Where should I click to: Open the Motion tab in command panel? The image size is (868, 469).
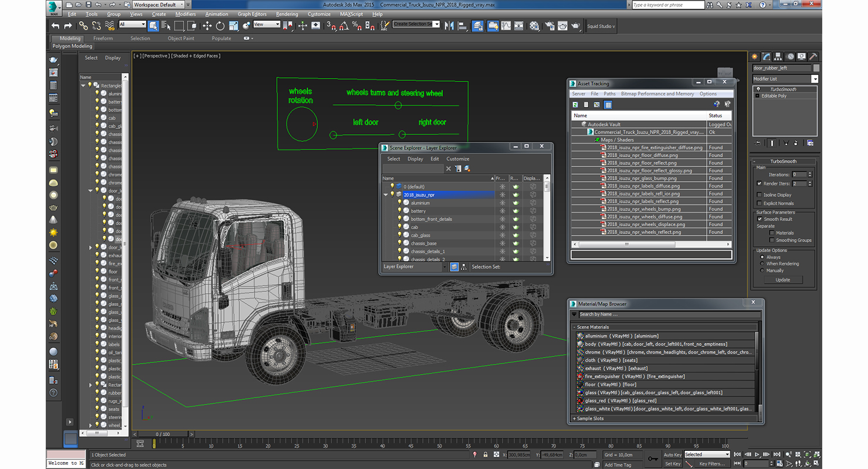(790, 56)
